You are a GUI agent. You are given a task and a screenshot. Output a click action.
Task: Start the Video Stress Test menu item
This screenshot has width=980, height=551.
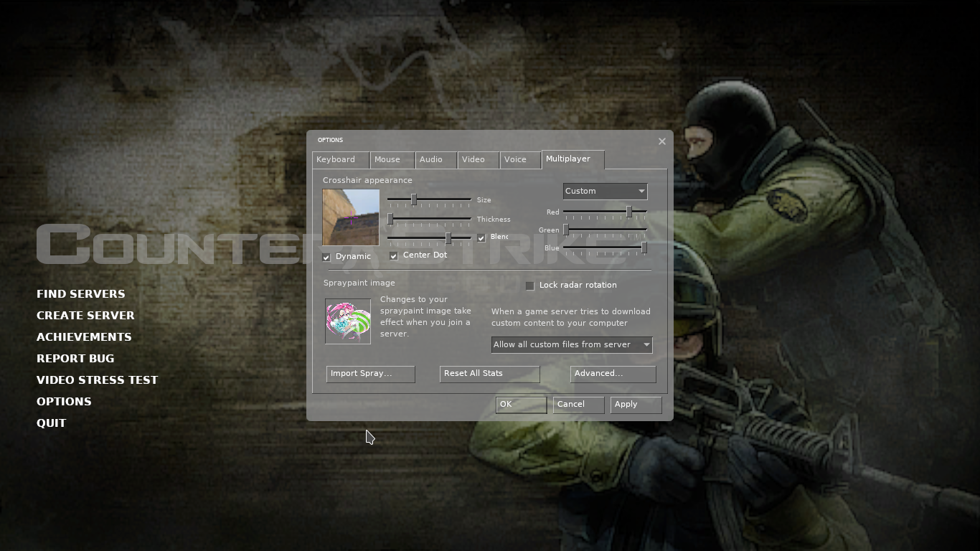[98, 380]
